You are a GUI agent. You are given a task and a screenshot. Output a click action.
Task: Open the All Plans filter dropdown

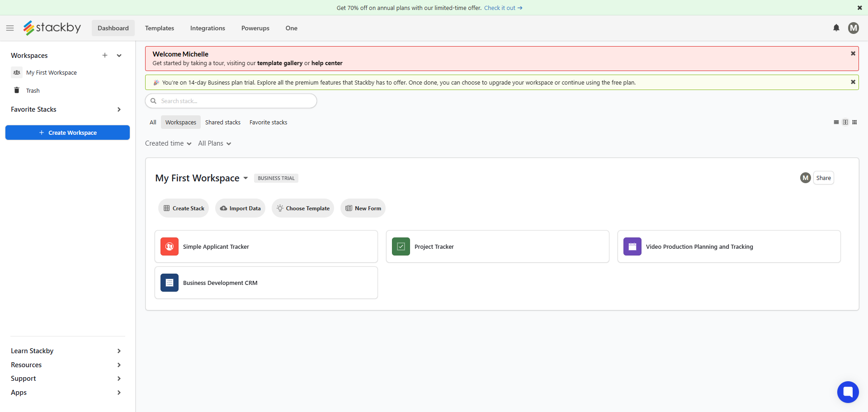215,143
